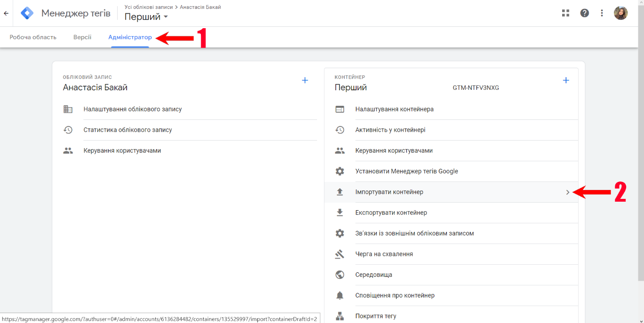Click Анастасія Бакай breadcrumb
644x323 pixels.
(x=200, y=7)
